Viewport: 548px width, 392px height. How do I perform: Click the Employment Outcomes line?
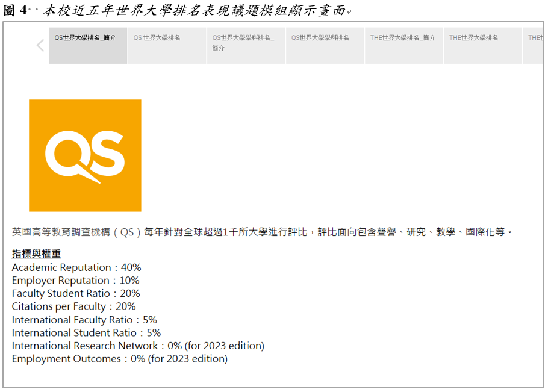tap(119, 359)
